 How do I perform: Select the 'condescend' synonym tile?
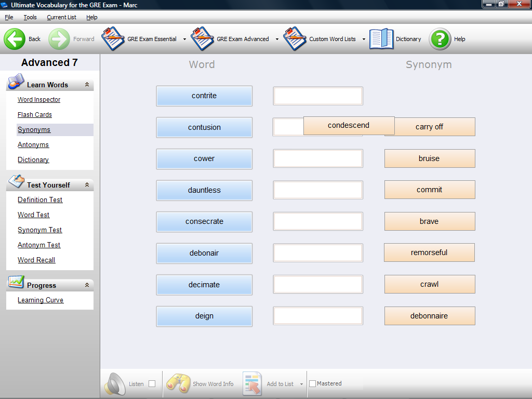pyautogui.click(x=349, y=126)
